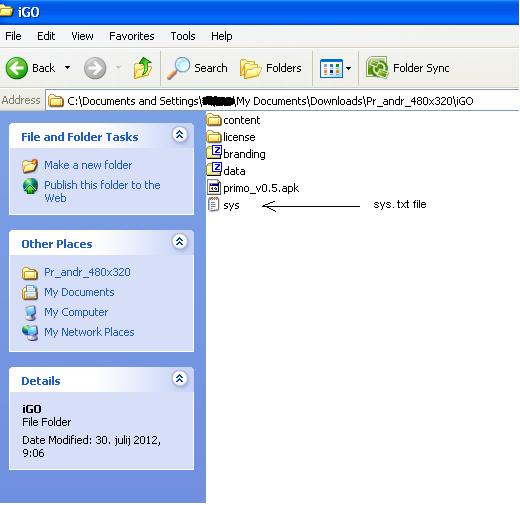Screen dimensions: 520x505
Task: Click the file name 'branding'
Action: (x=244, y=154)
